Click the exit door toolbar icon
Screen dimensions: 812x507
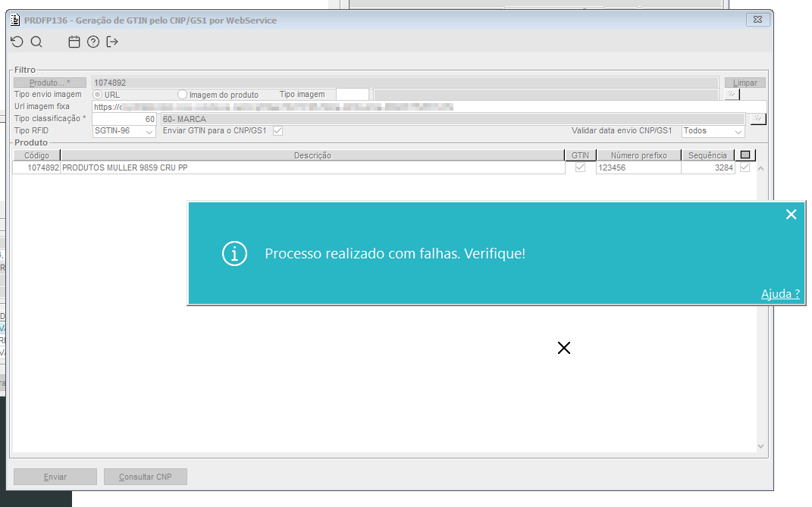click(x=112, y=42)
